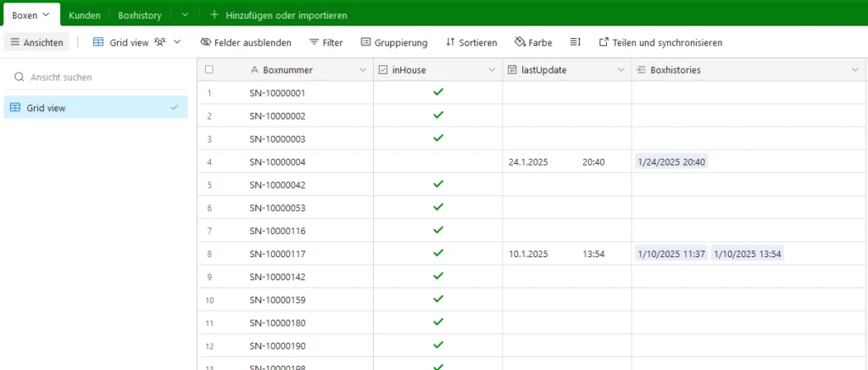The width and height of the screenshot is (868, 370).
Task: Toggle the Ansichten sidebar button
Action: pyautogui.click(x=36, y=42)
